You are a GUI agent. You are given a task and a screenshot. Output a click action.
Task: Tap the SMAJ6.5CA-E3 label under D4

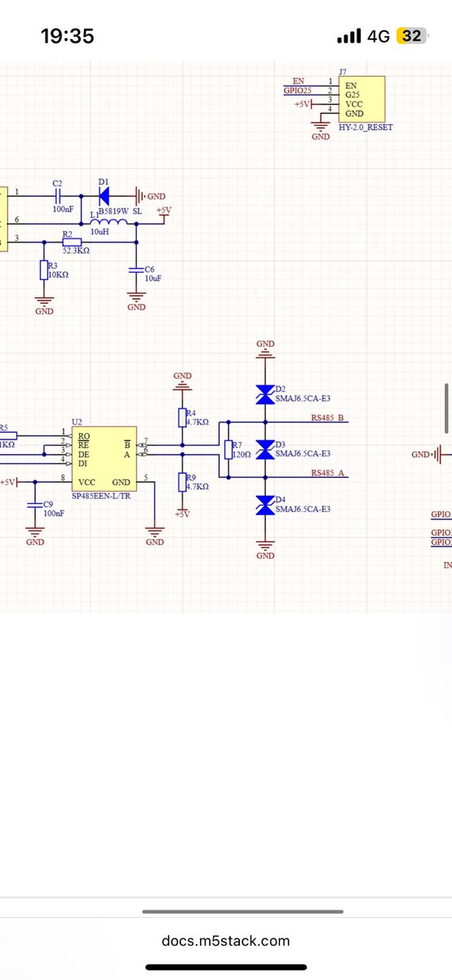303,509
